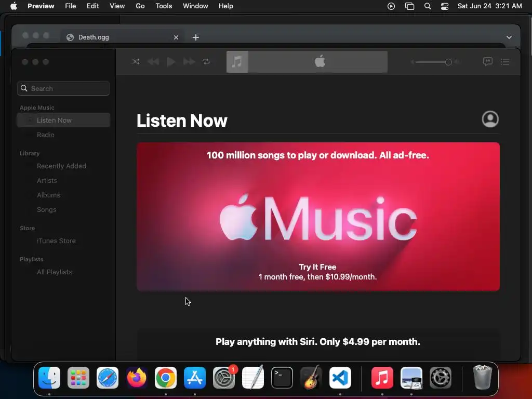The width and height of the screenshot is (532, 399).
Task: Select the Death.ogg tab
Action: click(x=123, y=37)
